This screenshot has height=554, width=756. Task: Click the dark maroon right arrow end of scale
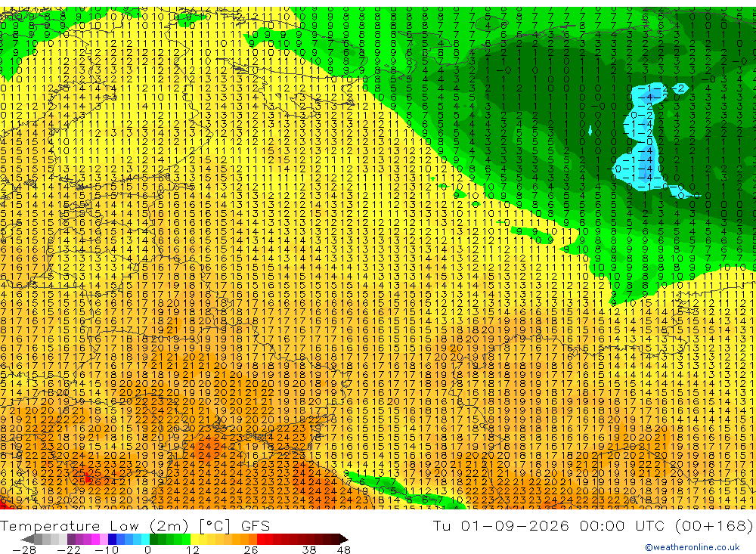tap(344, 539)
